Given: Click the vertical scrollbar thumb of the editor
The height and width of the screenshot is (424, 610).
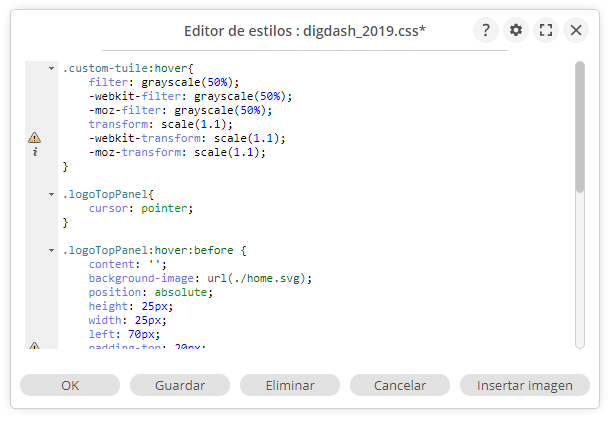Looking at the screenshot, I should pyautogui.click(x=580, y=125).
